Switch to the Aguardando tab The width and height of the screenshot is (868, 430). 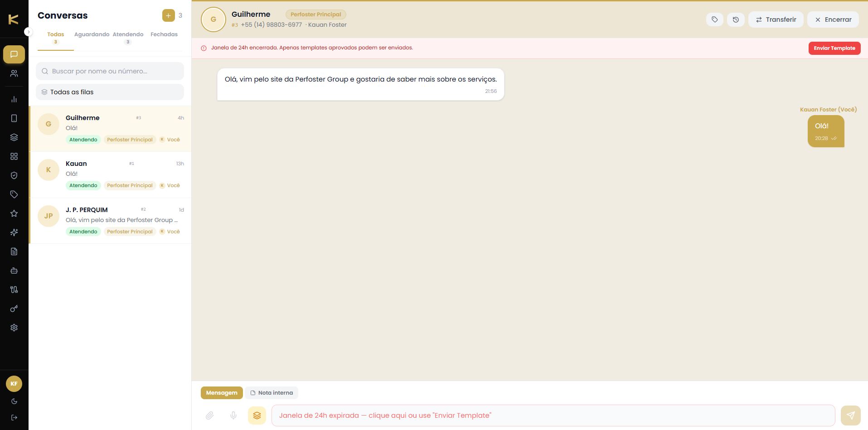pyautogui.click(x=92, y=34)
